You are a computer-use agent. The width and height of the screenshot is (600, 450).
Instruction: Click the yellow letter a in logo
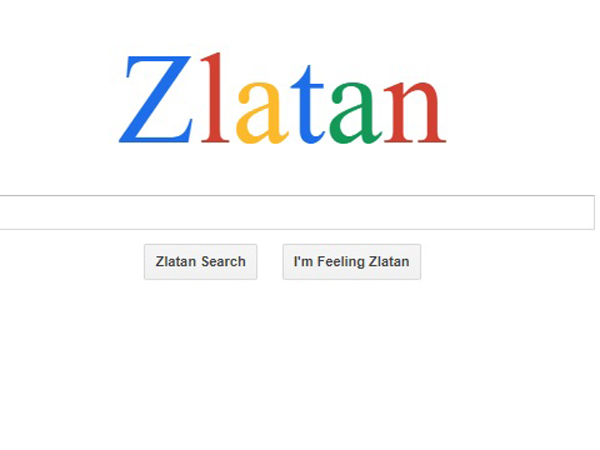pyautogui.click(x=262, y=113)
